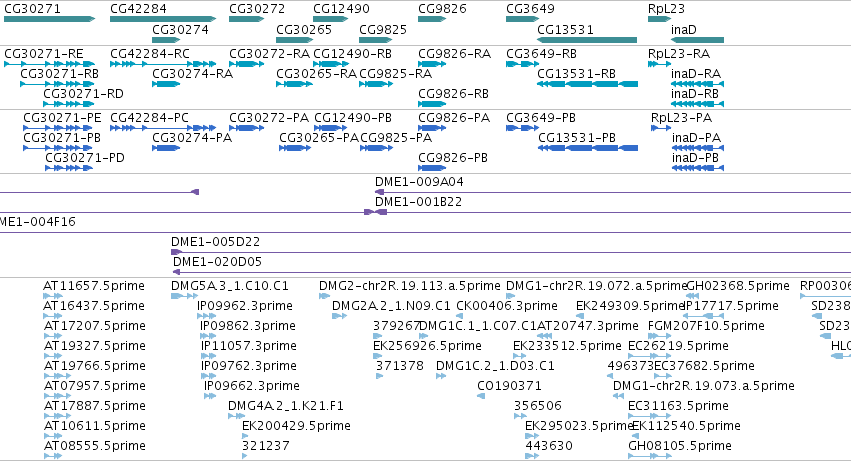Select gene CG30272 glyph
This screenshot has height=461, width=851.
tap(246, 19)
